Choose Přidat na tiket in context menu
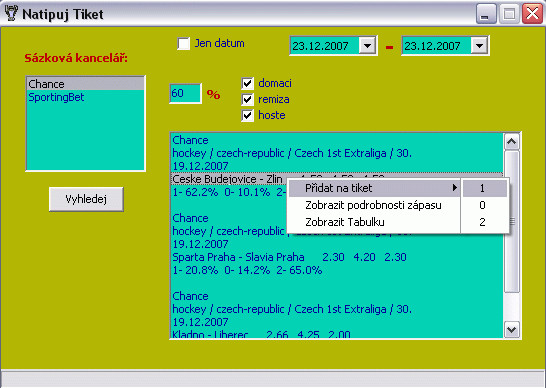This screenshot has height=388, width=546. tap(374, 188)
